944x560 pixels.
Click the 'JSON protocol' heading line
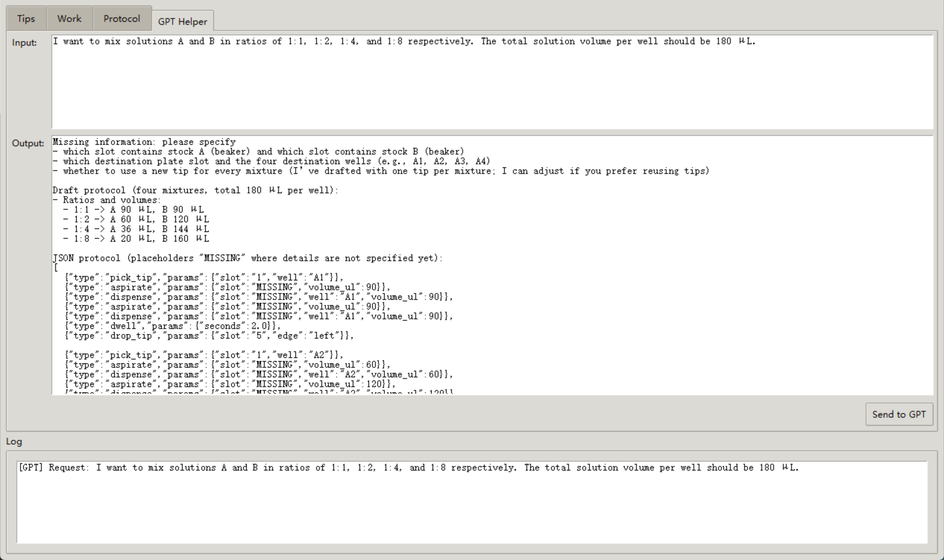click(247, 258)
